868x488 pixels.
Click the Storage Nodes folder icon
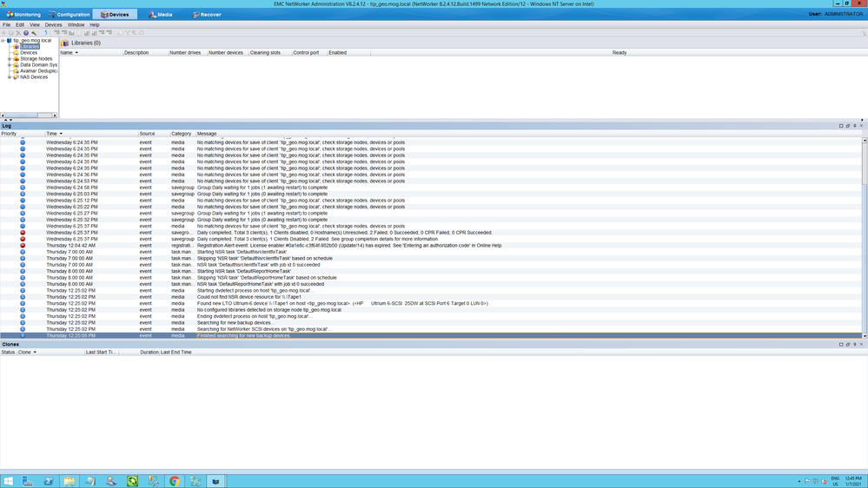click(16, 59)
